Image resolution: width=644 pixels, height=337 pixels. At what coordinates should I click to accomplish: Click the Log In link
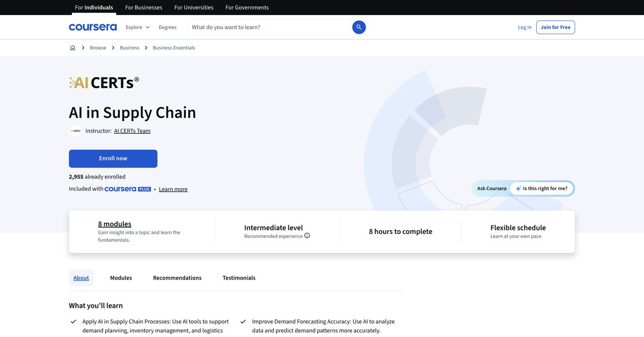[525, 27]
